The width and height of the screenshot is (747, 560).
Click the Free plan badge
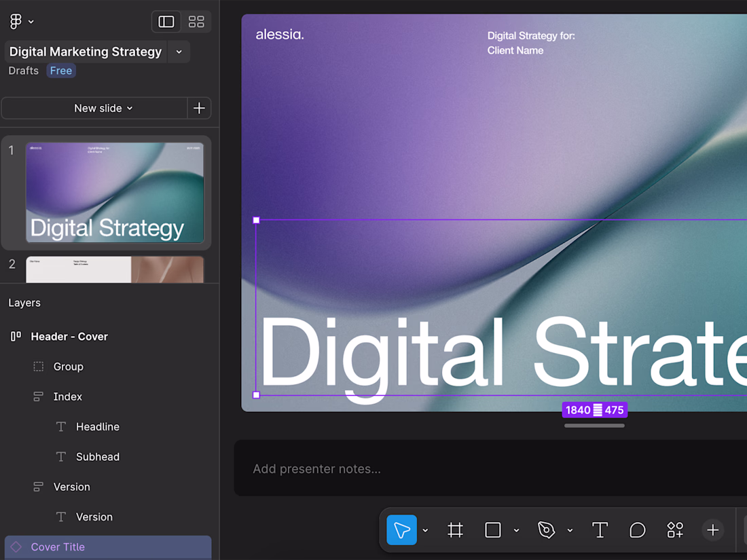pyautogui.click(x=61, y=71)
